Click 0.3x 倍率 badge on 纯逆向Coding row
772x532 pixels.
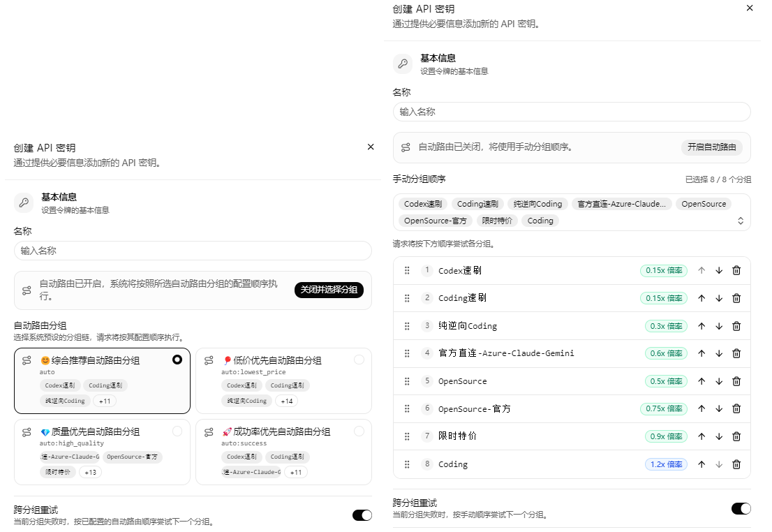[666, 326]
